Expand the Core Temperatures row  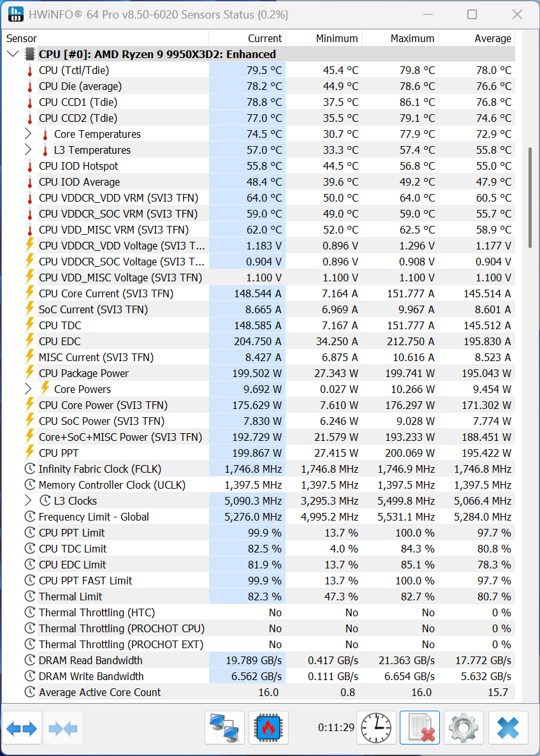[28, 133]
